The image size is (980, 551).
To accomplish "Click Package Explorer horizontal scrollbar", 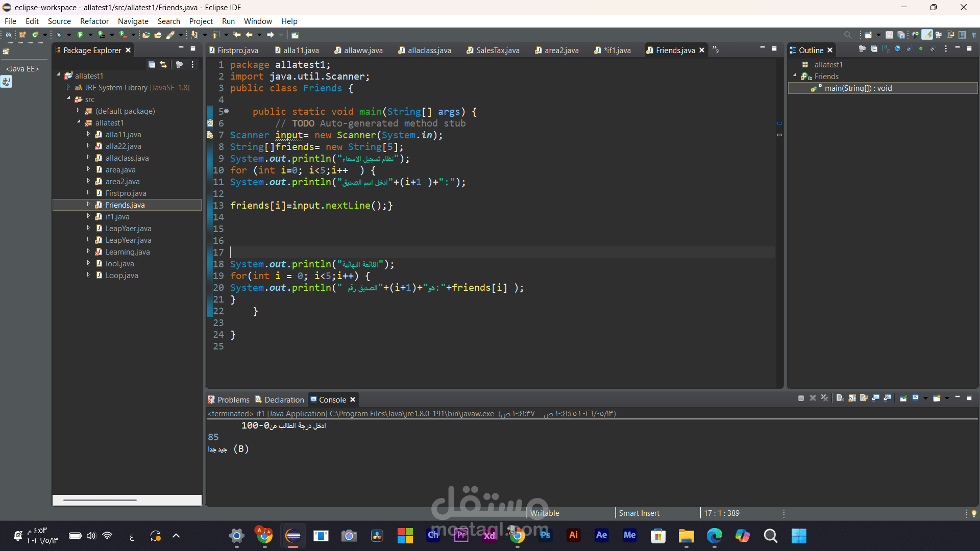I will point(100,500).
